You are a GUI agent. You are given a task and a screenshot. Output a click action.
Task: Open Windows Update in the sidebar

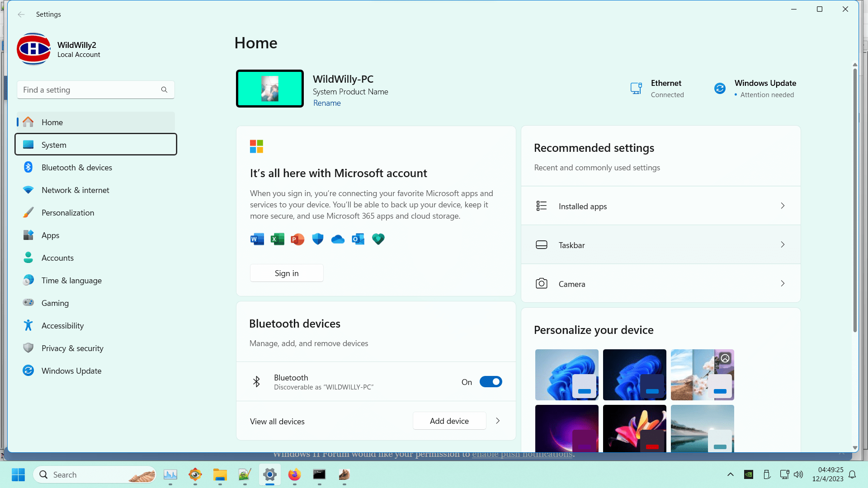tap(96, 371)
